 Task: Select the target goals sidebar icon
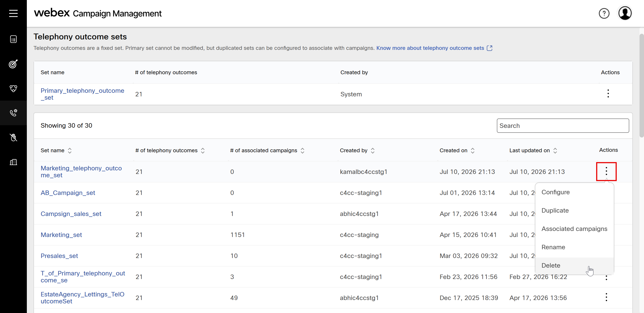point(13,64)
